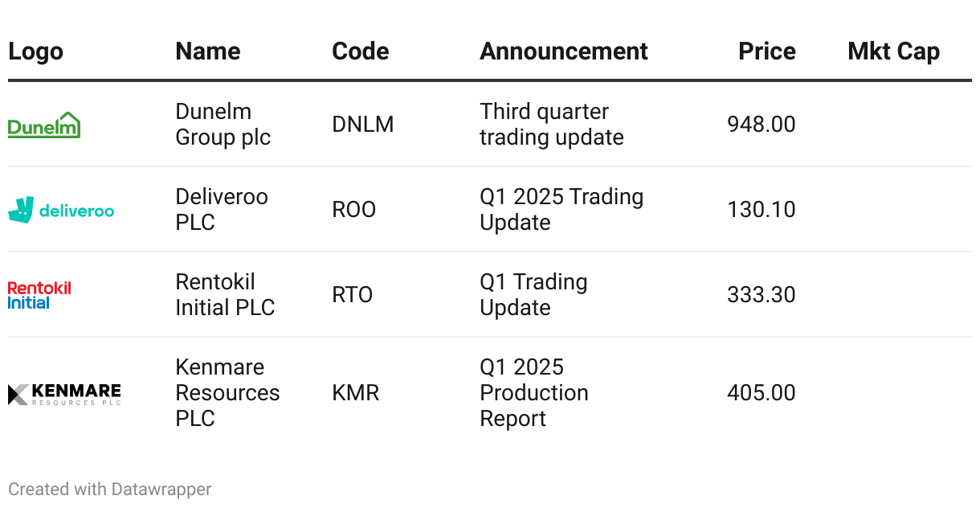The height and width of the screenshot is (508, 980).
Task: Click the Dunelm Group plc name
Action: pyautogui.click(x=223, y=125)
